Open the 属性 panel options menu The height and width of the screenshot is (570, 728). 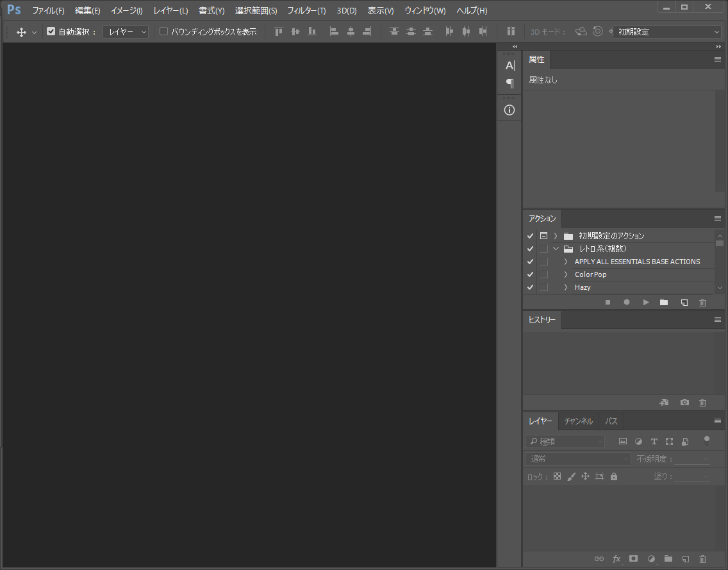717,60
